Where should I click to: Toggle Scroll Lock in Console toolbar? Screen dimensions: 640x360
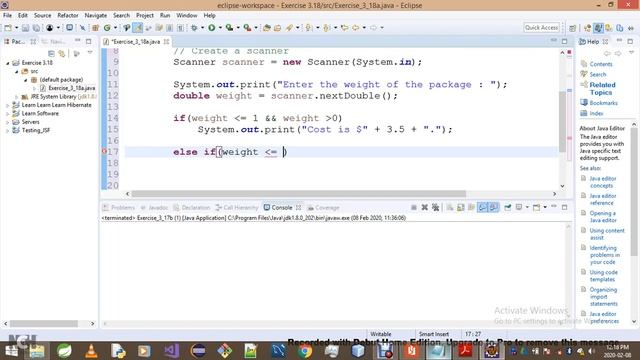click(461, 207)
